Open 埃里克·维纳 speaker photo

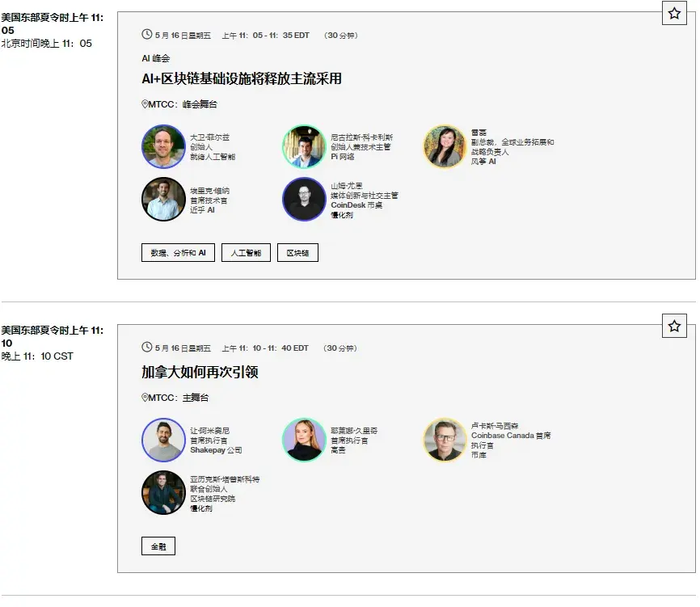163,199
